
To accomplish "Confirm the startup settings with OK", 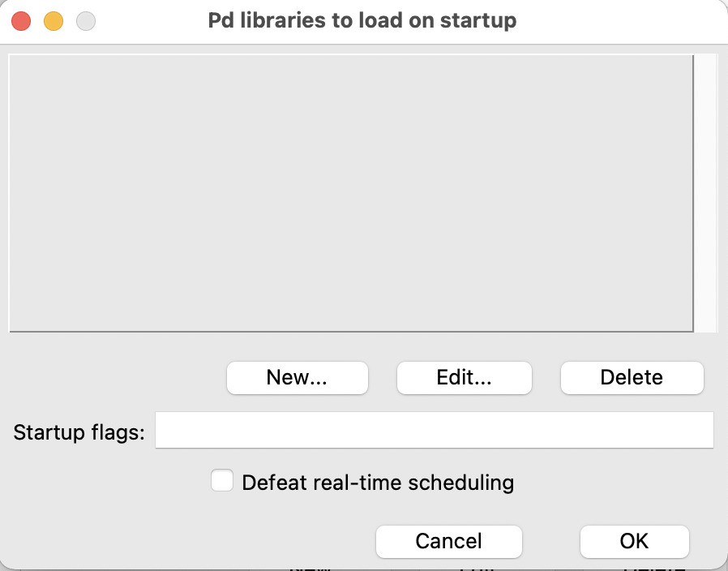I will 634,541.
